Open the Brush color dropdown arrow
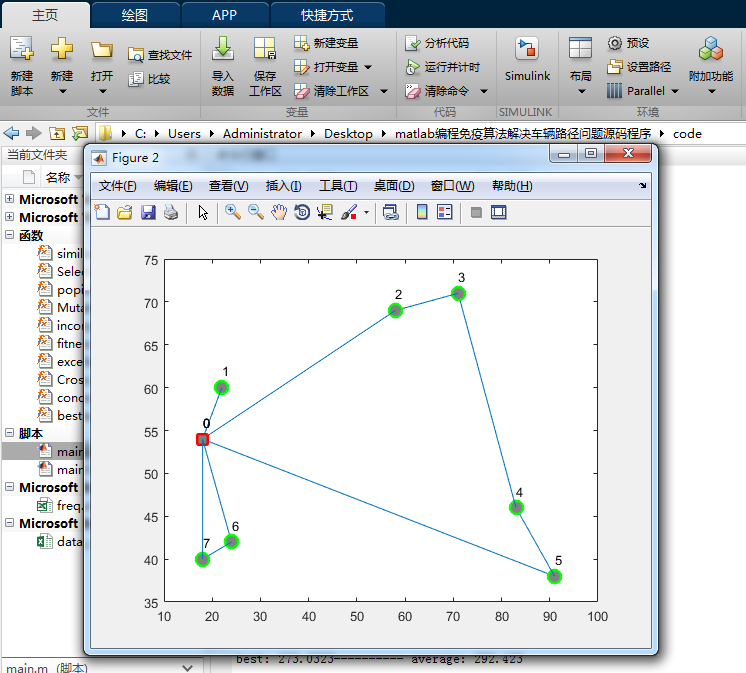746x673 pixels. pyautogui.click(x=366, y=213)
